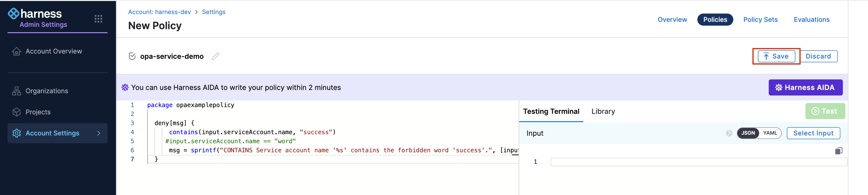
Task: Discard the policy changes
Action: point(818,56)
